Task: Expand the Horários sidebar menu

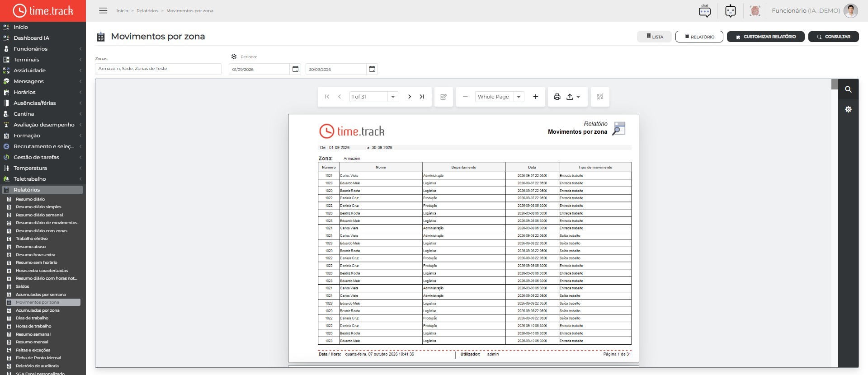Action: 43,92
